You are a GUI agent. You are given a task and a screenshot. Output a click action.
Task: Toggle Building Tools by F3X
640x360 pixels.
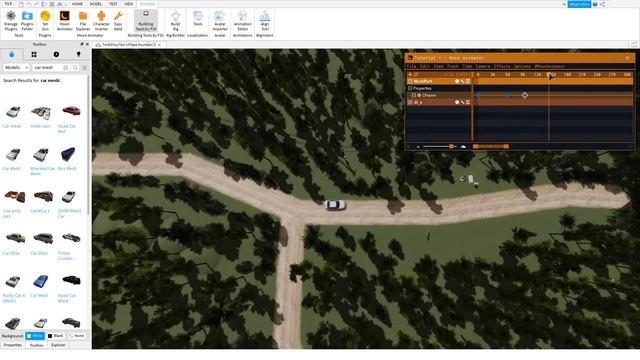coord(146,21)
